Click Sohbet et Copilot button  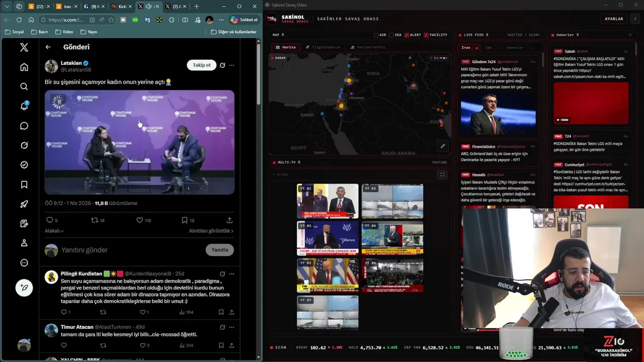[x=244, y=20]
